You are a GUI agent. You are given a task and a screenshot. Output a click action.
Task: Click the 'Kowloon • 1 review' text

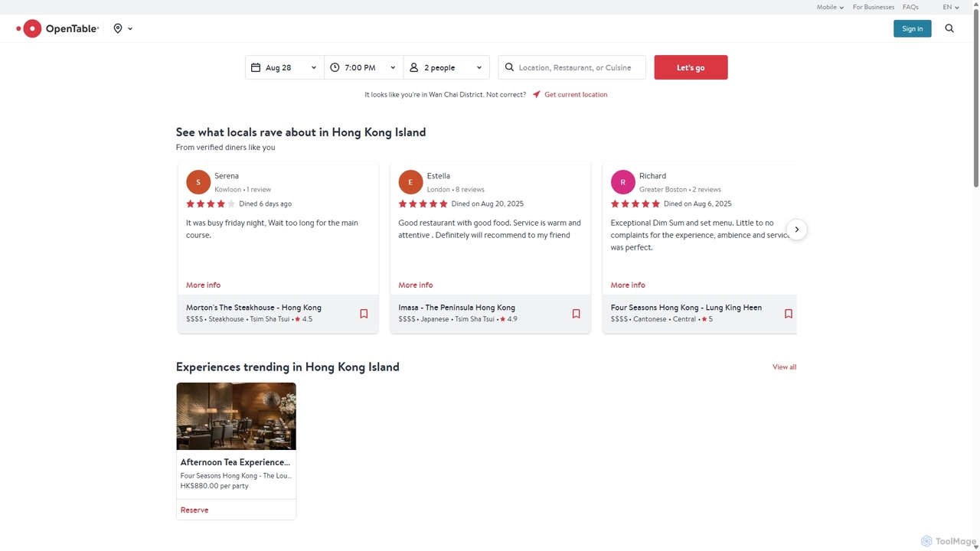pos(243,190)
